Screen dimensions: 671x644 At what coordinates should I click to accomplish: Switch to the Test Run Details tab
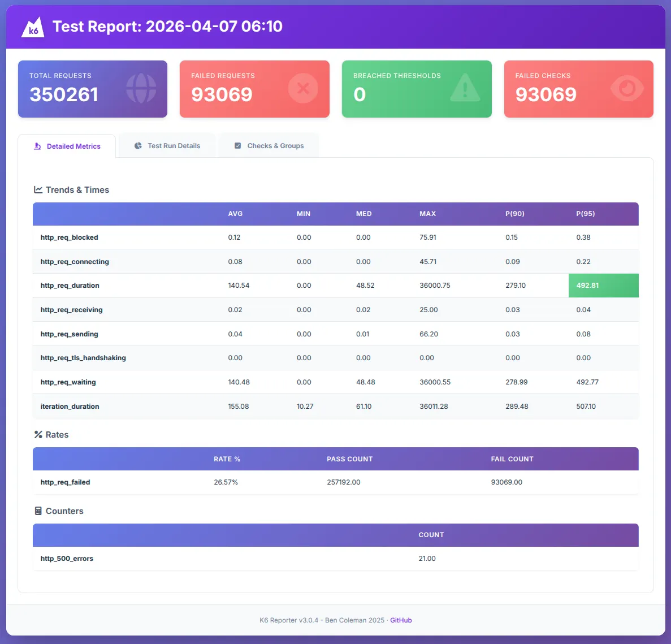click(x=167, y=146)
